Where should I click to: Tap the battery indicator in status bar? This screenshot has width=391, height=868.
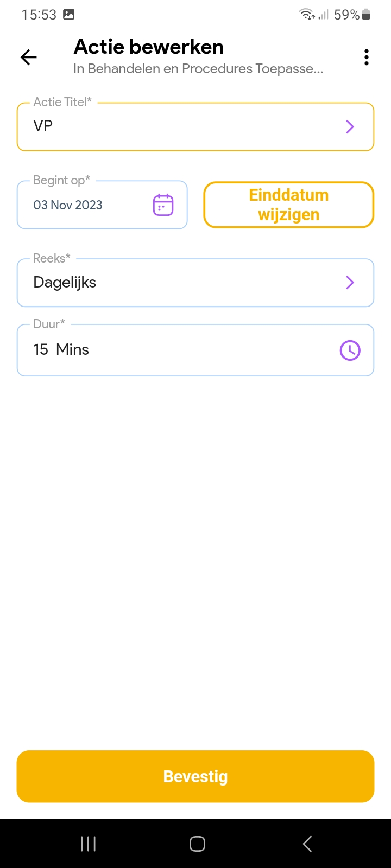point(367,15)
